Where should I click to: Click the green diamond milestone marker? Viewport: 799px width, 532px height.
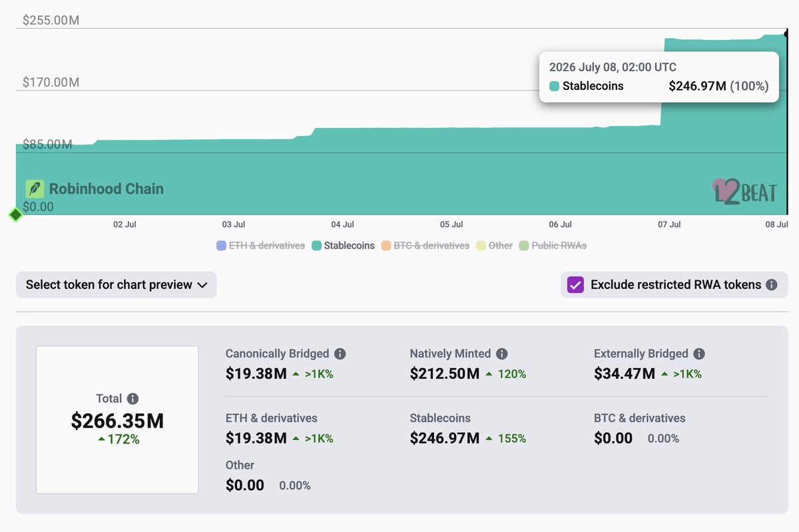pos(15,215)
